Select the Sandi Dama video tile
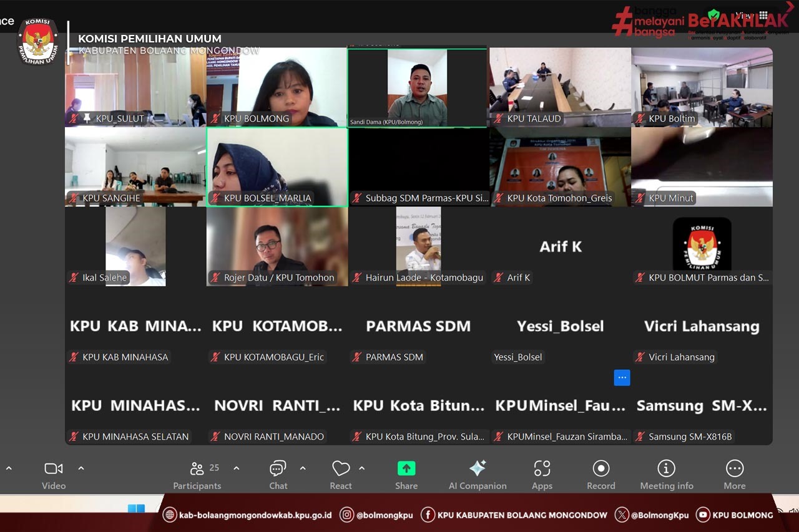 click(417, 87)
